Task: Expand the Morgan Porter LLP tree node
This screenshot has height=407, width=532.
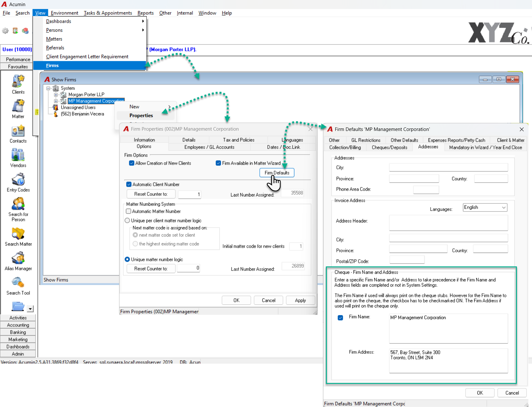Action: point(56,95)
